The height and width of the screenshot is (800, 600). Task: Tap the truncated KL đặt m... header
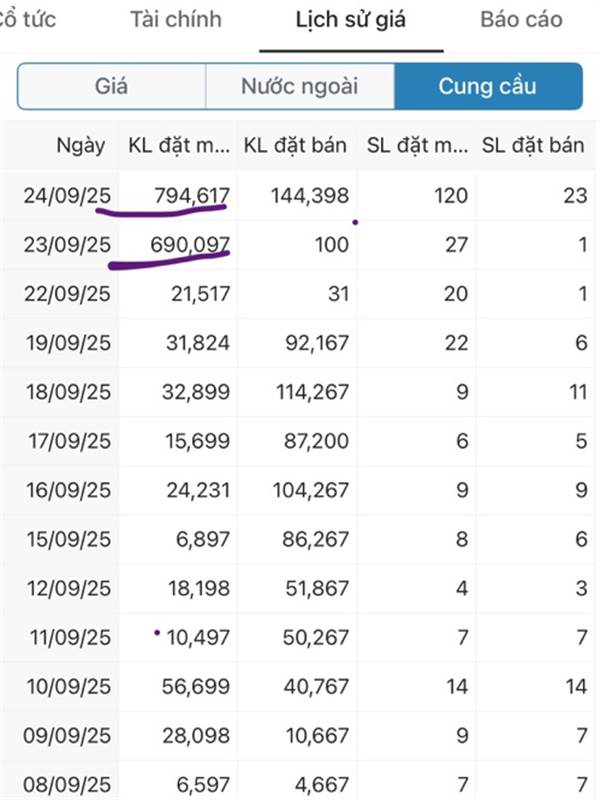(179, 145)
